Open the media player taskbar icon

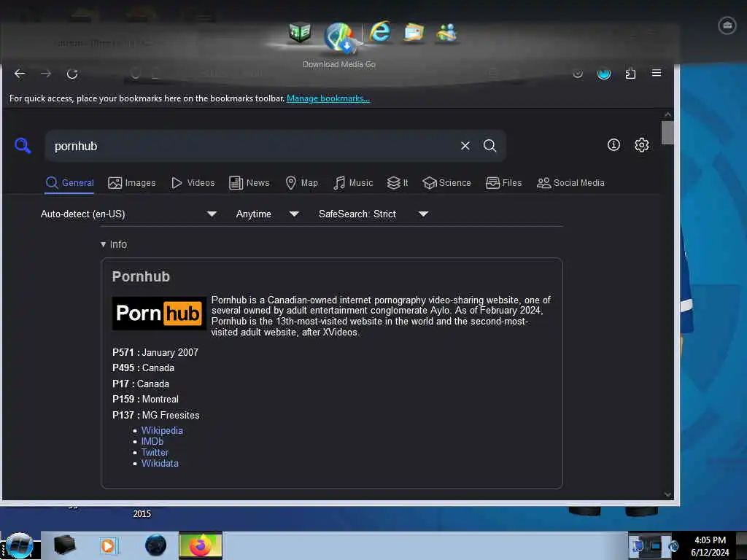[108, 545]
